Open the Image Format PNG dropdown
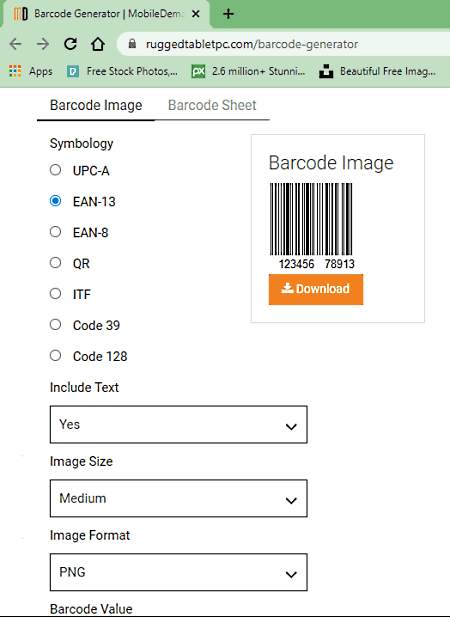 [x=179, y=572]
